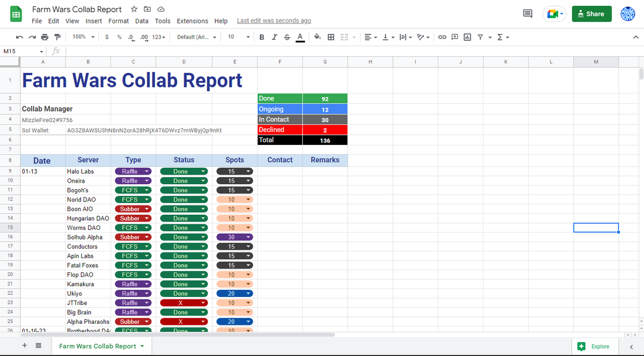Click the Share button
This screenshot has width=644, height=356.
pyautogui.click(x=592, y=14)
